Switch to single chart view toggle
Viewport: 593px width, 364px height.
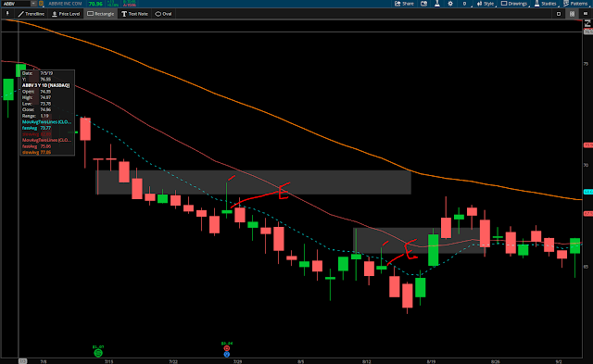pos(559,14)
